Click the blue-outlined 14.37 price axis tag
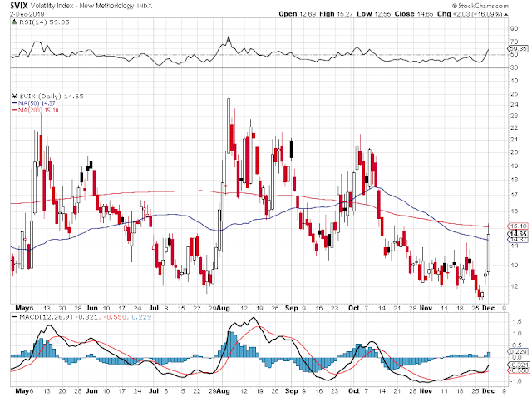 (518, 240)
